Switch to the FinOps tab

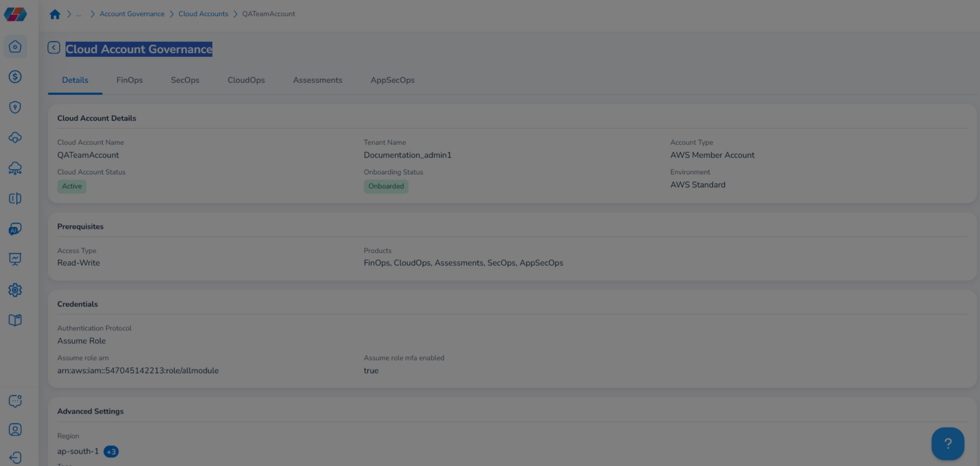click(129, 80)
